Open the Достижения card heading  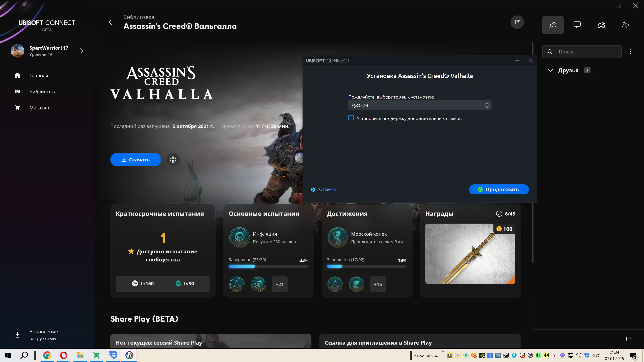click(x=347, y=214)
